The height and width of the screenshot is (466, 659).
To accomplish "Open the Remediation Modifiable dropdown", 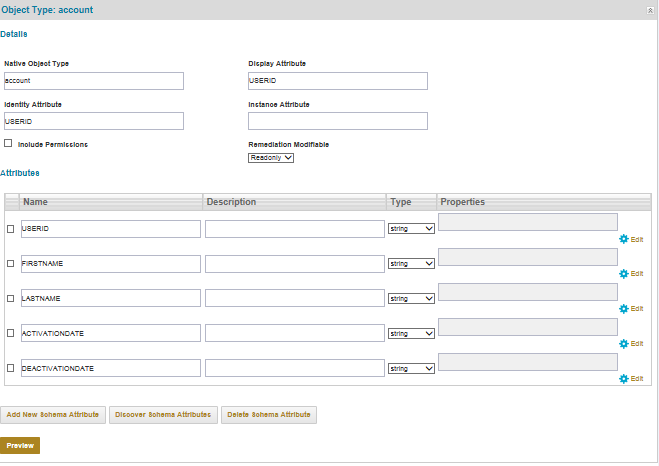I will [x=271, y=157].
